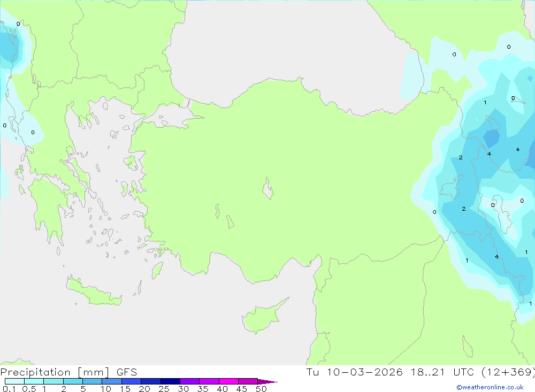This screenshot has height=392, width=535.
Task: Click the island of Crete on the map
Action: (94, 291)
